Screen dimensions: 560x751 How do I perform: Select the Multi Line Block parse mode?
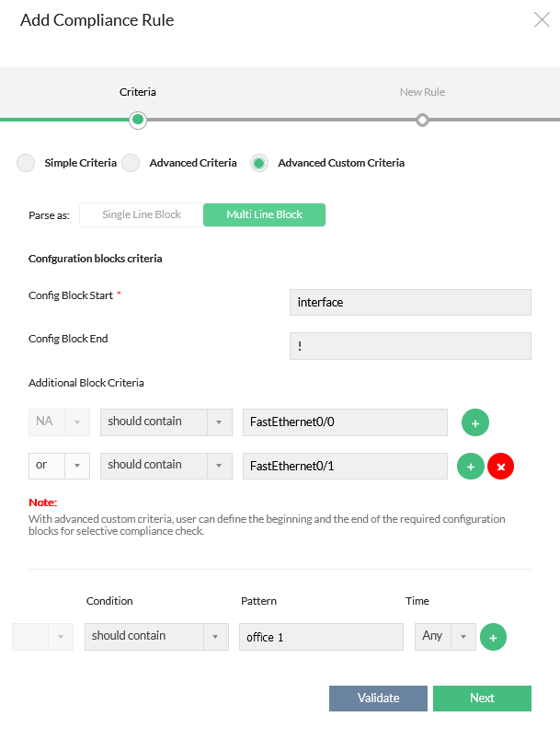tap(264, 214)
